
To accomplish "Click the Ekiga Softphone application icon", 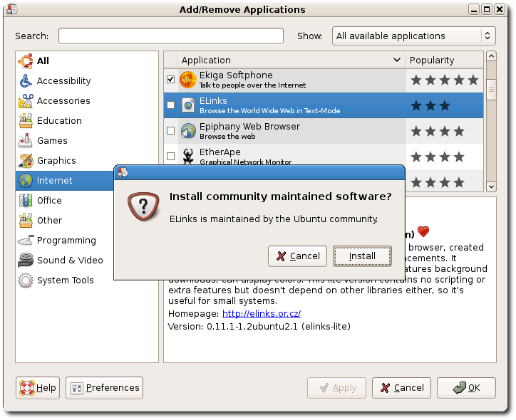I will (188, 80).
